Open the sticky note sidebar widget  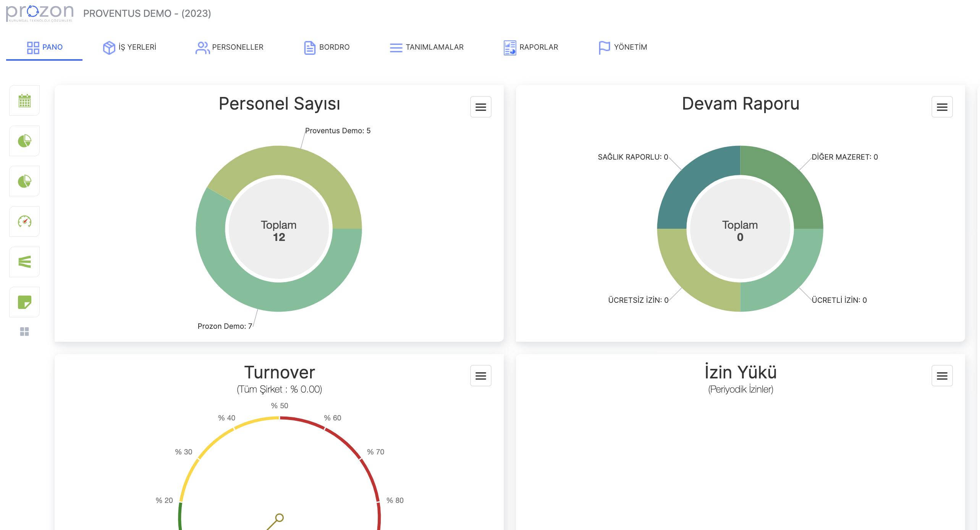(24, 302)
